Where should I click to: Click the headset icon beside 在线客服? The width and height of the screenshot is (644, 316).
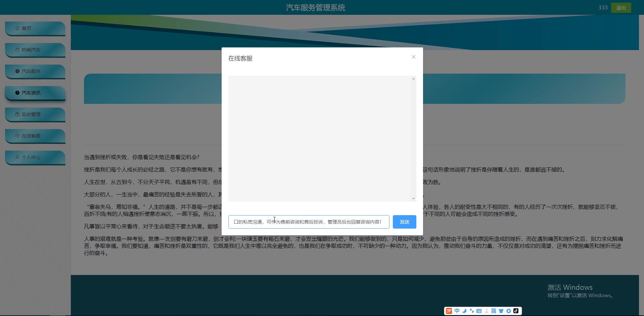[17, 136]
